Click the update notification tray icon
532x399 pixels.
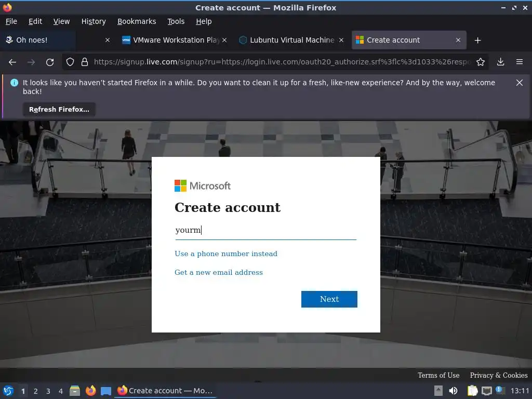tap(499, 390)
